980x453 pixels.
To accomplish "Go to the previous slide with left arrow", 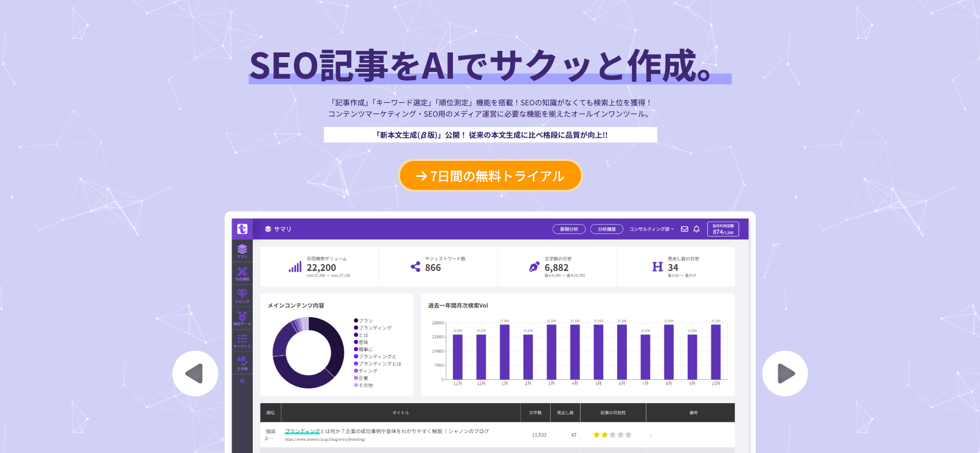I will pos(195,373).
